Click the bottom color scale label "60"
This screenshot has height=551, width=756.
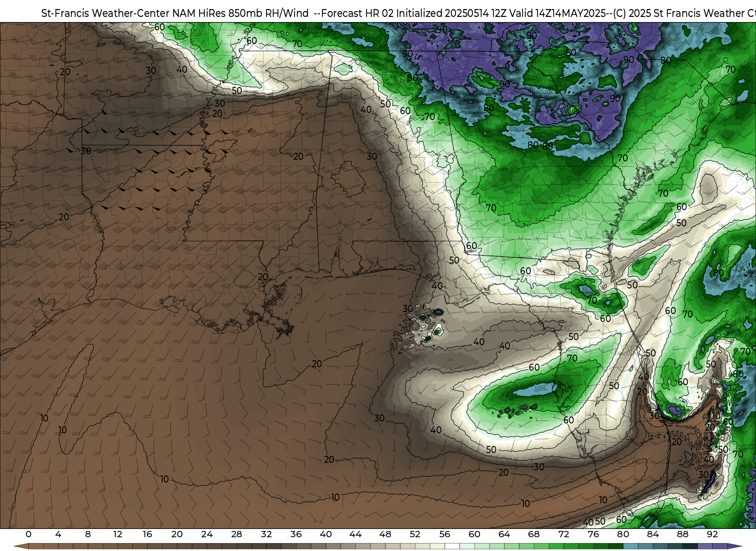(474, 534)
